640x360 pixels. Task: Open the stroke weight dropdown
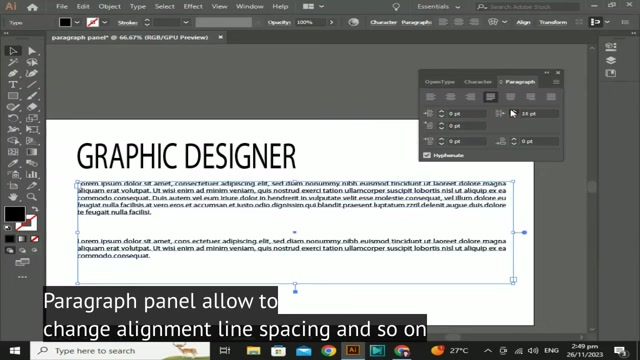pos(186,22)
